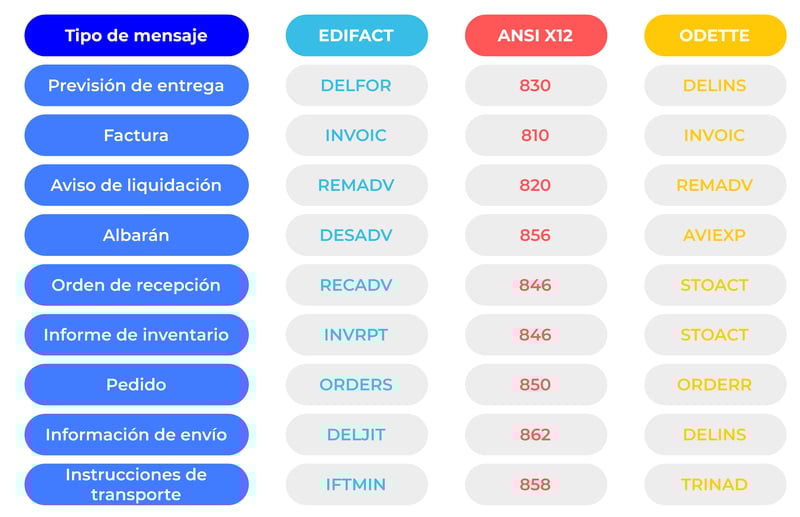The width and height of the screenshot is (800, 517).
Task: Click the 'Factura' row label
Action: [136, 135]
